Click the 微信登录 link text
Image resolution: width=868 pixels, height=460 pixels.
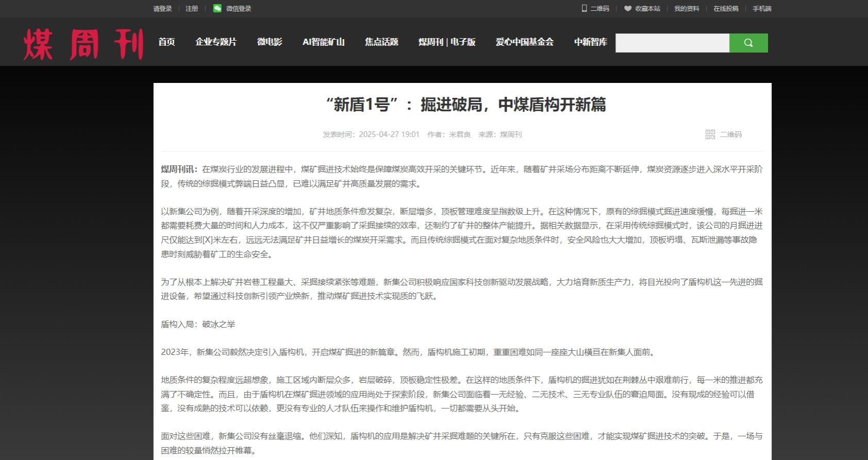pyautogui.click(x=239, y=8)
